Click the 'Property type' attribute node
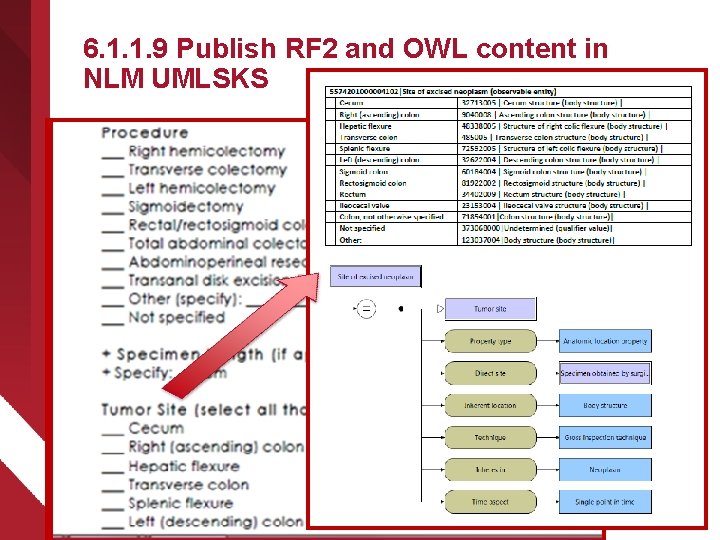 click(490, 341)
